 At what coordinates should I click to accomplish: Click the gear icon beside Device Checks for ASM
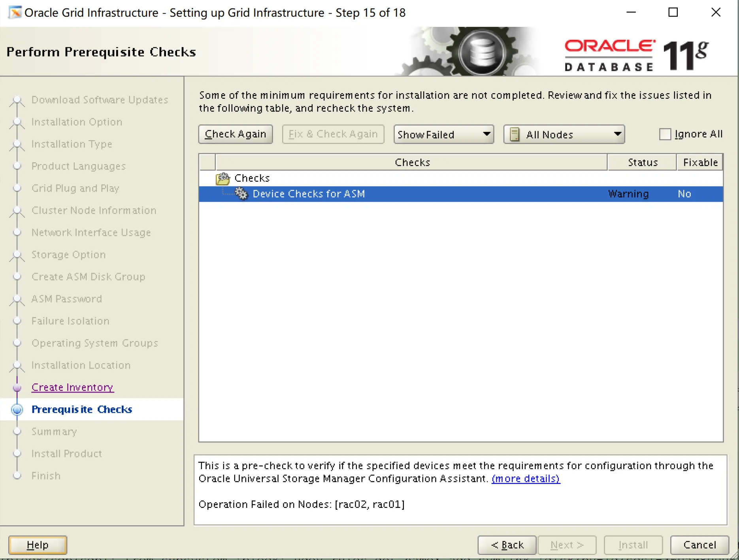[x=241, y=194]
